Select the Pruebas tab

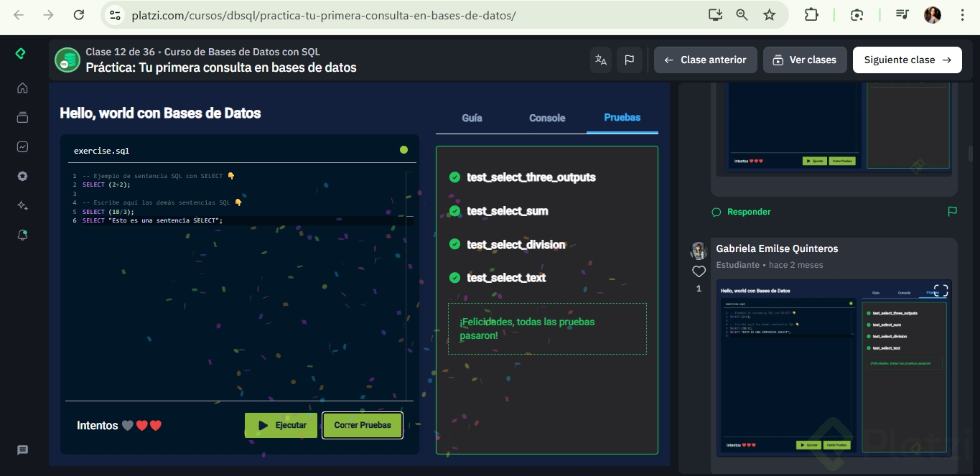622,118
